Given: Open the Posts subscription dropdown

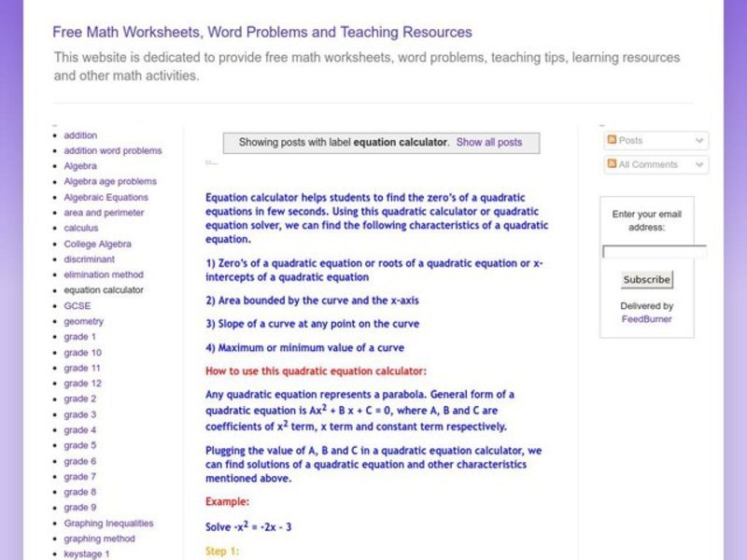Looking at the screenshot, I should tap(698, 139).
